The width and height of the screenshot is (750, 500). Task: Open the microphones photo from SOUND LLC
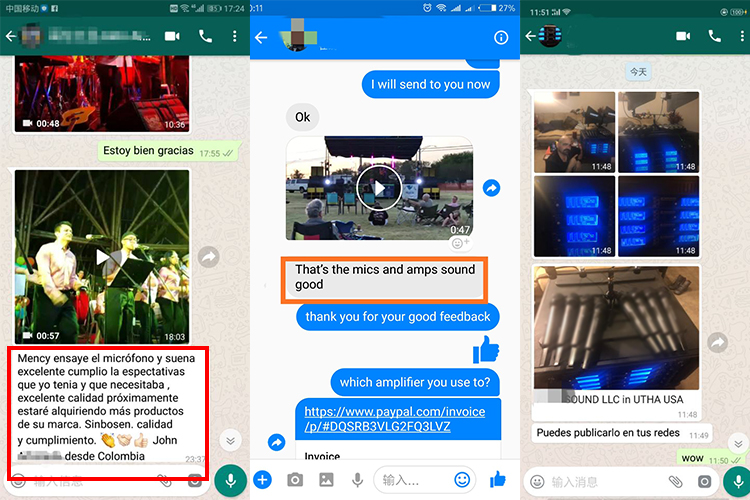[617, 328]
